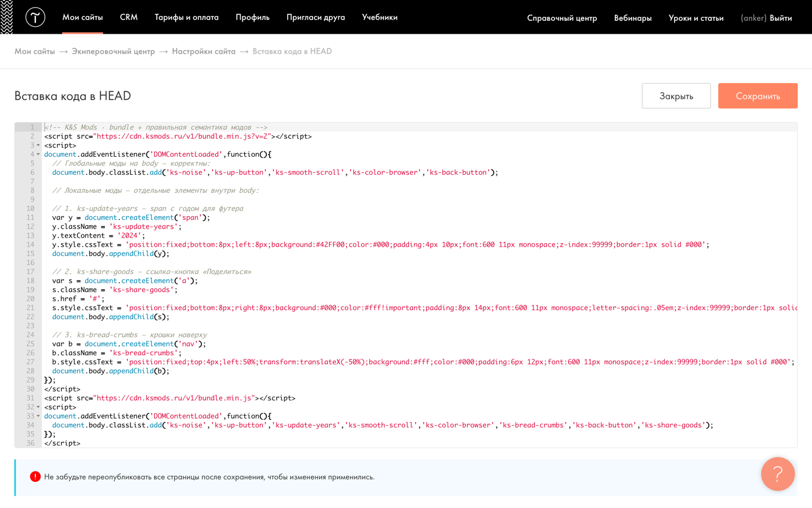The height and width of the screenshot is (508, 812).
Task: Click the '1. ks-update-years' comment line
Action: point(148,208)
